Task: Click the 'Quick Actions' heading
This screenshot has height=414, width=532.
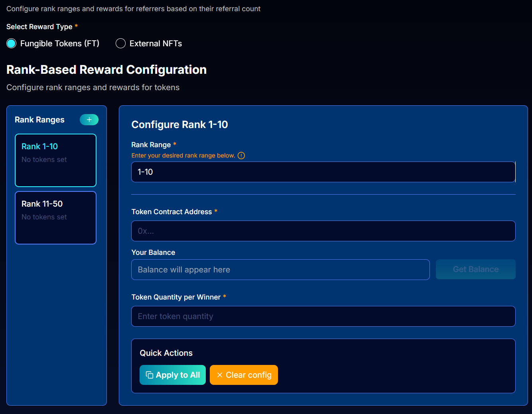Action: pos(166,353)
